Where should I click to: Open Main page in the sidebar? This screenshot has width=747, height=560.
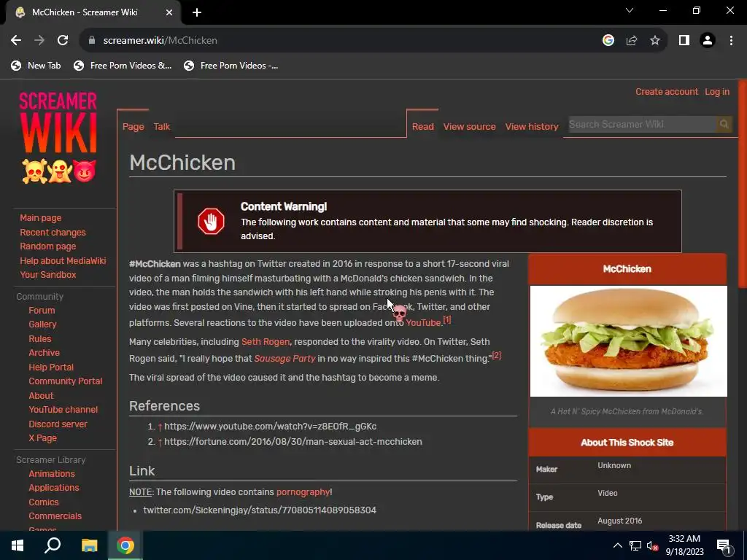[x=41, y=218]
